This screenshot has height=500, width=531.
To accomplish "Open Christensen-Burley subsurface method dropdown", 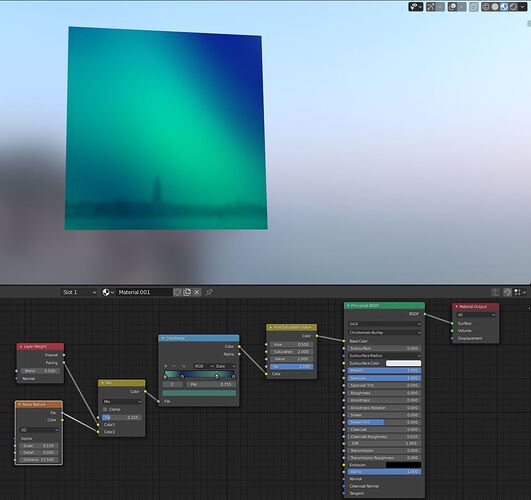I will click(385, 333).
